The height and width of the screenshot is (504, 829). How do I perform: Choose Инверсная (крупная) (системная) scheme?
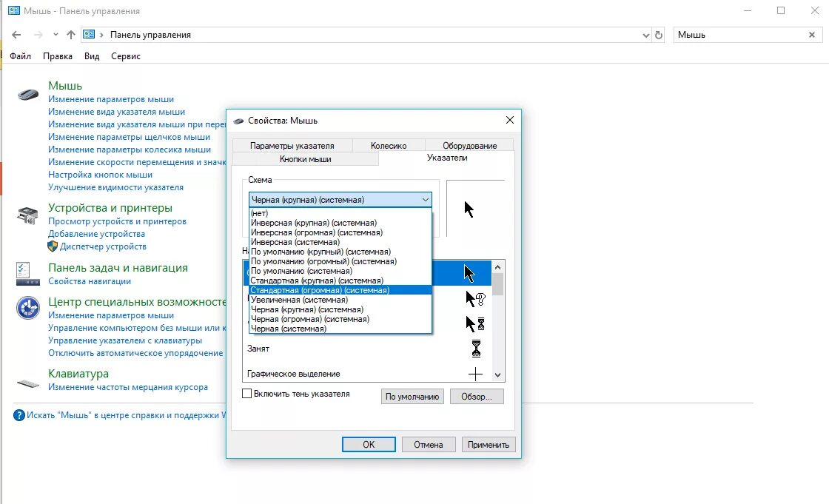(340, 223)
